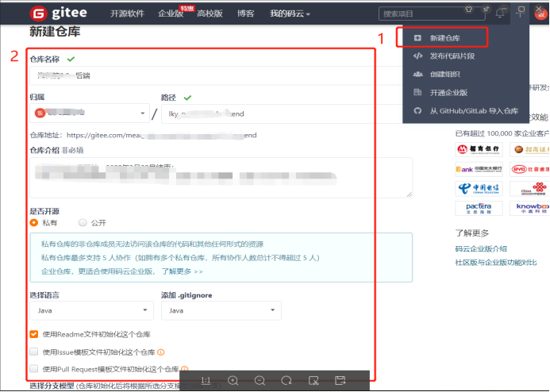Open the 码云企业版介绍 link

pos(481,248)
